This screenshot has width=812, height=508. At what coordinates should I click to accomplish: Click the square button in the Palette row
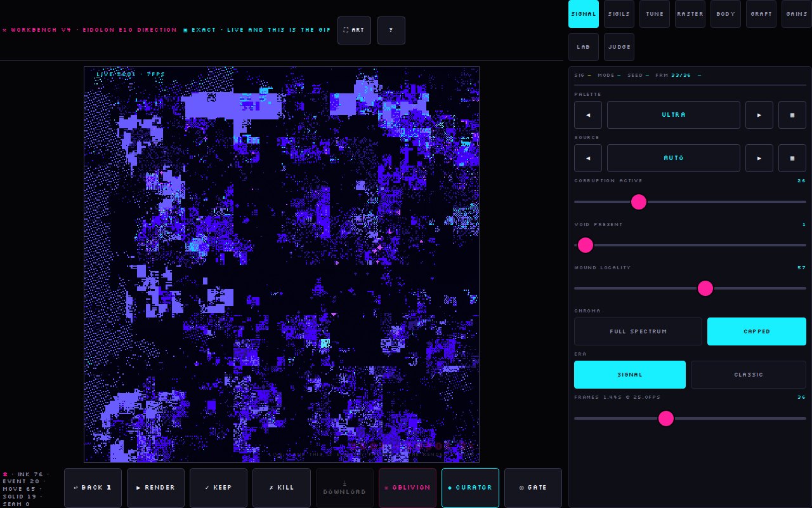click(792, 115)
